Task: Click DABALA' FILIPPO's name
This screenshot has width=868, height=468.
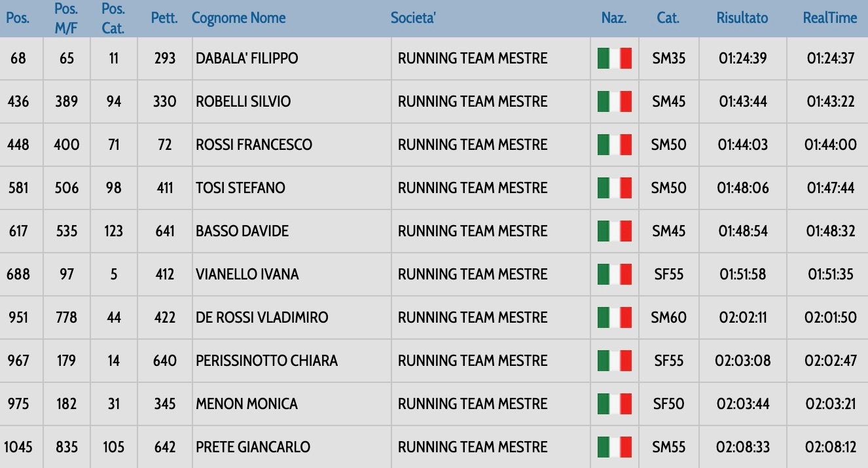Action: tap(247, 58)
